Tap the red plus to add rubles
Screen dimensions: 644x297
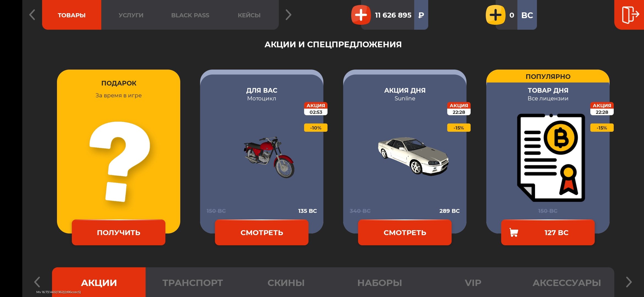(x=361, y=15)
